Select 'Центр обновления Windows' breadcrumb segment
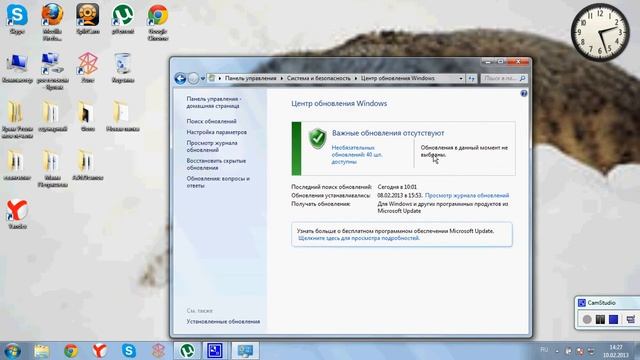This screenshot has width=640, height=360. coord(398,78)
